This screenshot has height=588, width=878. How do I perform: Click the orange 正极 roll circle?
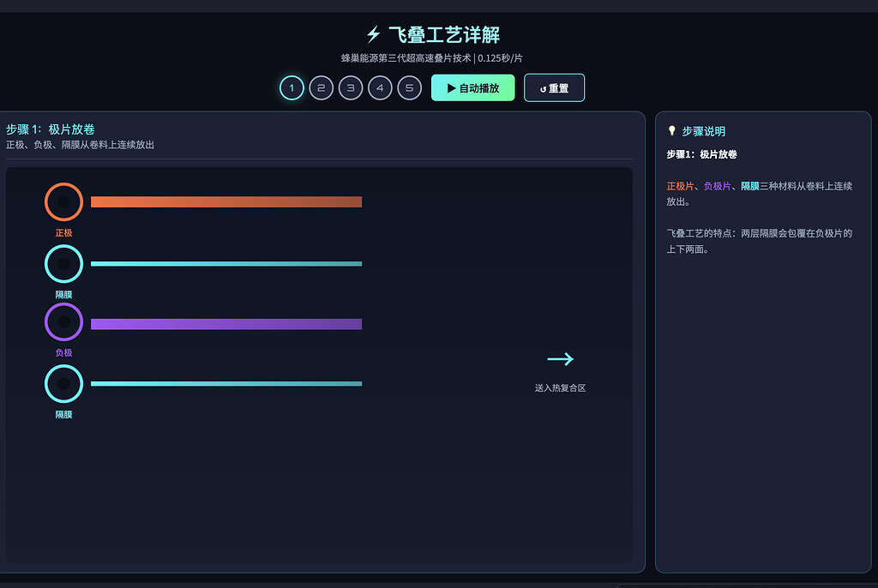tap(63, 201)
